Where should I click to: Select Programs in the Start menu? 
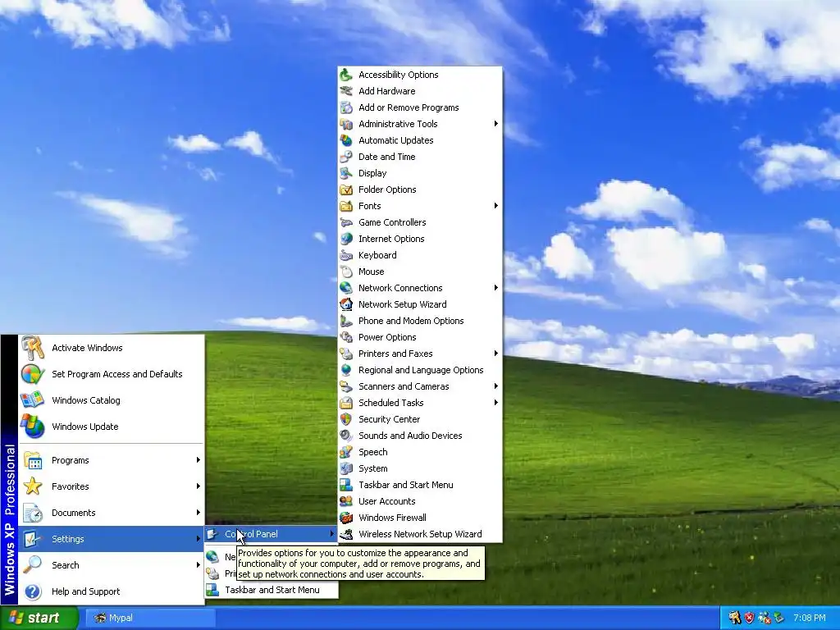point(112,460)
